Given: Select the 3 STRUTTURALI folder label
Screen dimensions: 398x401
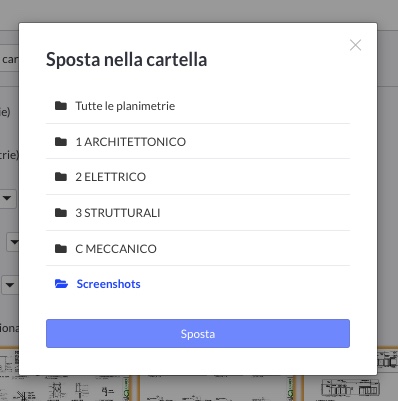Looking at the screenshot, I should pyautogui.click(x=118, y=213).
